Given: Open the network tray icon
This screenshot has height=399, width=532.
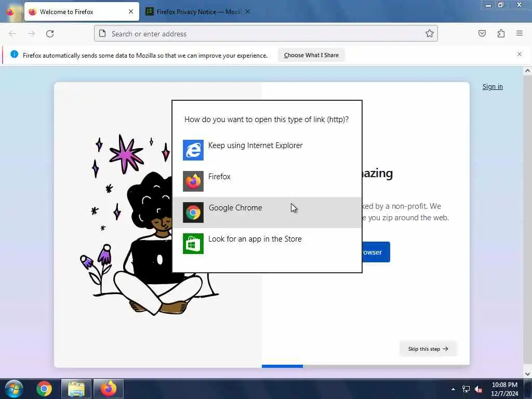Looking at the screenshot, I should (x=466, y=389).
